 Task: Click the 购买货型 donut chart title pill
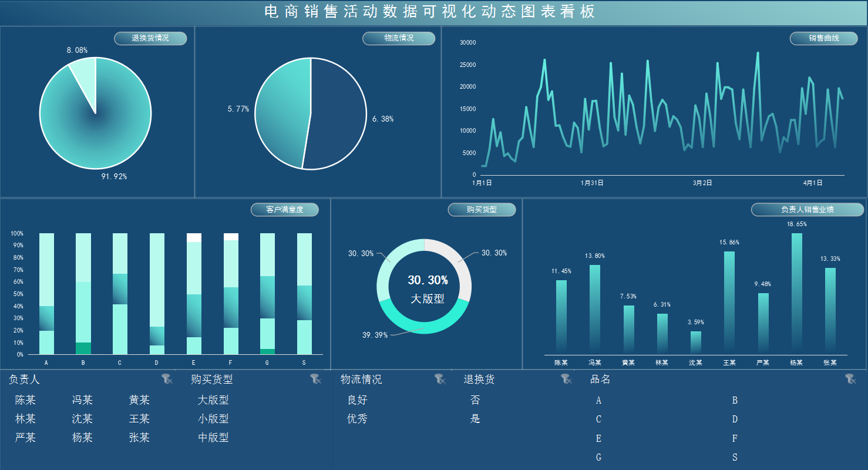pyautogui.click(x=482, y=210)
